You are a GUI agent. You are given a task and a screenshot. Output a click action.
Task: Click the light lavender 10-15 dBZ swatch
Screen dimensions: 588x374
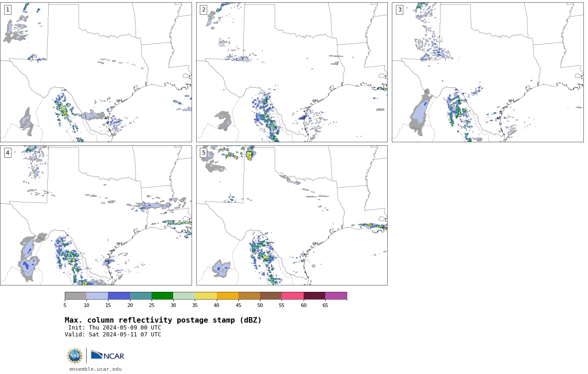click(97, 296)
